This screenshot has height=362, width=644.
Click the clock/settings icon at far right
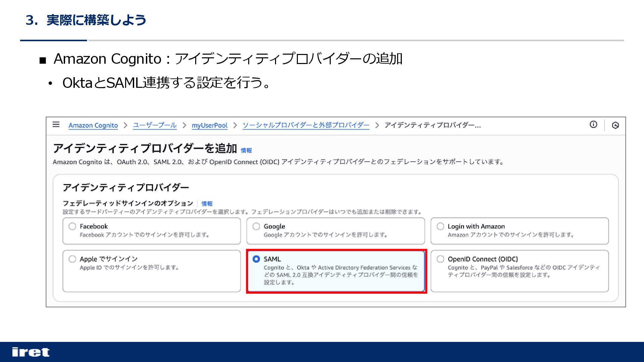[x=615, y=125]
